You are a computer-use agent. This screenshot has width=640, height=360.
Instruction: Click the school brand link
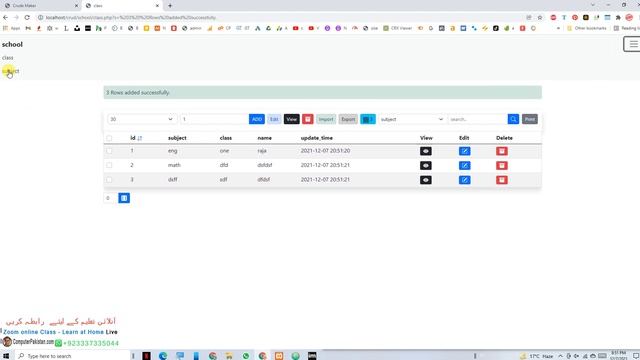point(12,44)
